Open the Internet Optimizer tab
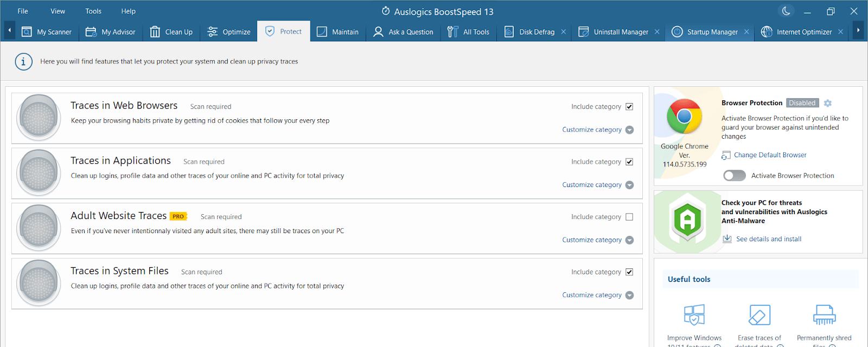868x347 pixels. [x=797, y=32]
